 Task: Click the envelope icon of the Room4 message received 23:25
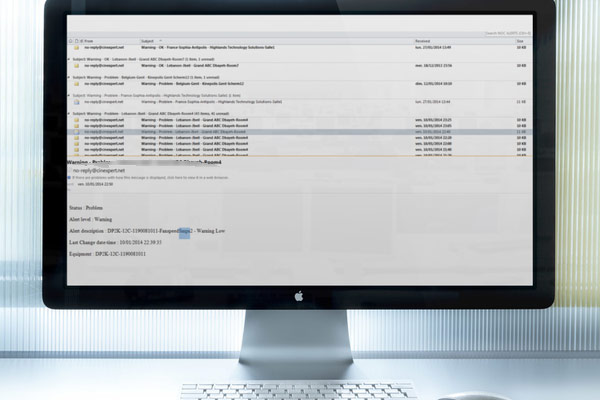tap(77, 120)
